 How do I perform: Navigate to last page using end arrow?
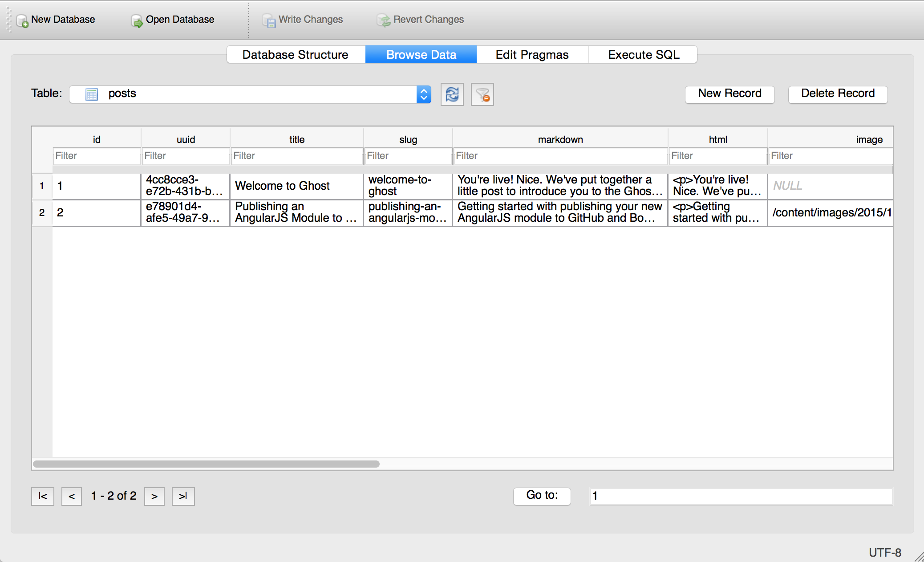[x=184, y=495]
